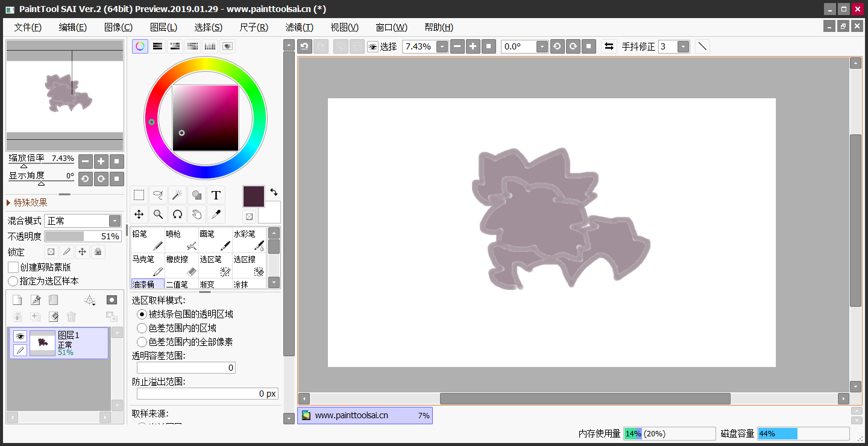The image size is (868, 446).
Task: Zoom in using navigator plus button
Action: 101,161
